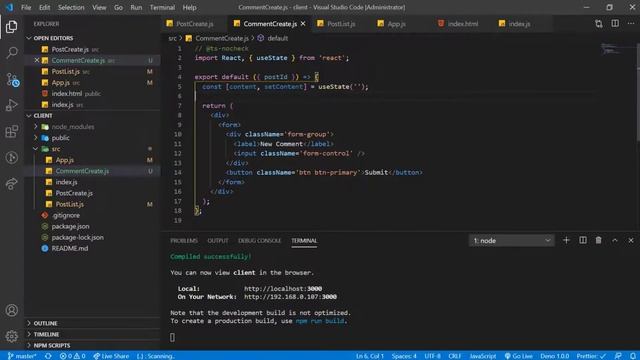Viewport: 640px width, 360px height.
Task: Click Prettier status bar item
Action: coord(591,356)
